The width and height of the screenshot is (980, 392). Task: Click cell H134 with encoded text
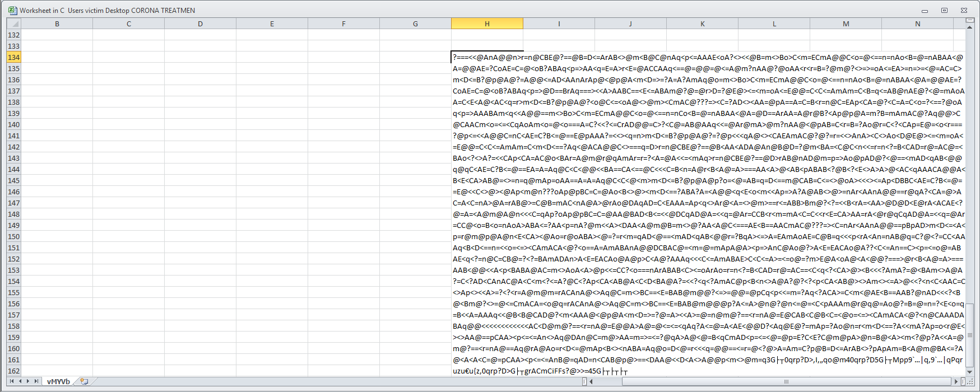(487, 57)
